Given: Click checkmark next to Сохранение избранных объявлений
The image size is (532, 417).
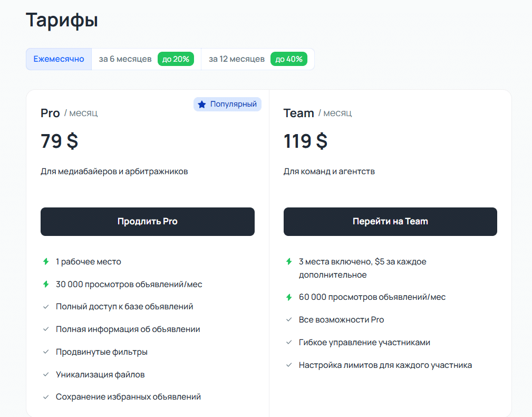Looking at the screenshot, I should 46,397.
